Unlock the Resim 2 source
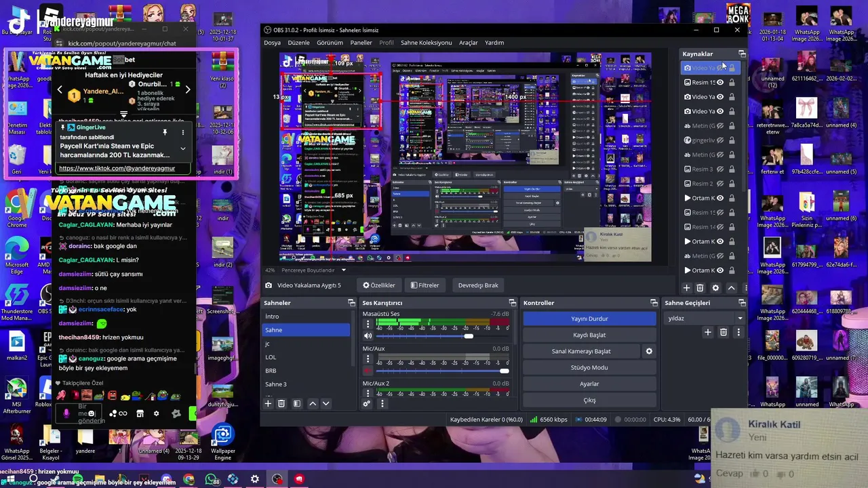This screenshot has height=488, width=868. [x=732, y=184]
